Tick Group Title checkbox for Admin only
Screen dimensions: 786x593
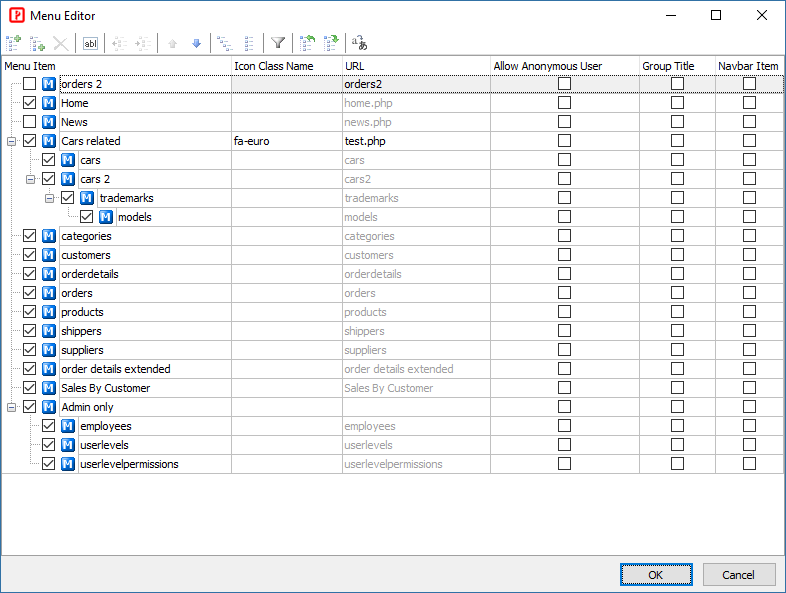click(x=677, y=407)
